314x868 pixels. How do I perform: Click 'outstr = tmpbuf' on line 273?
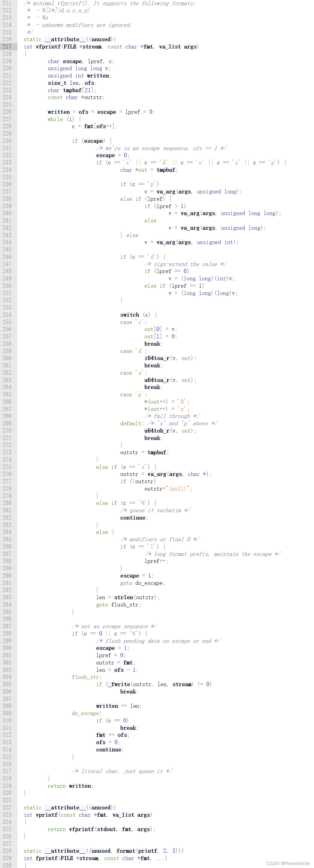tap(143, 452)
